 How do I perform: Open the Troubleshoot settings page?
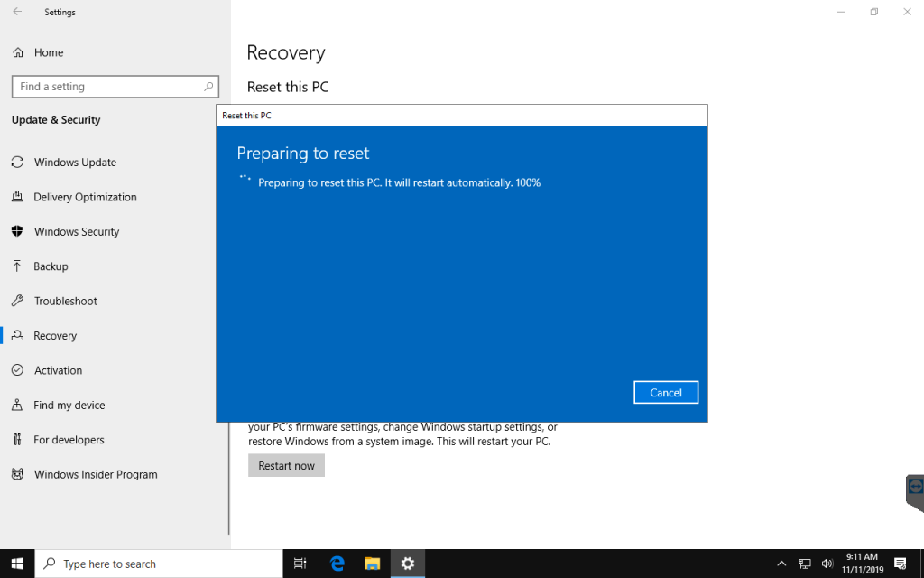[65, 302]
